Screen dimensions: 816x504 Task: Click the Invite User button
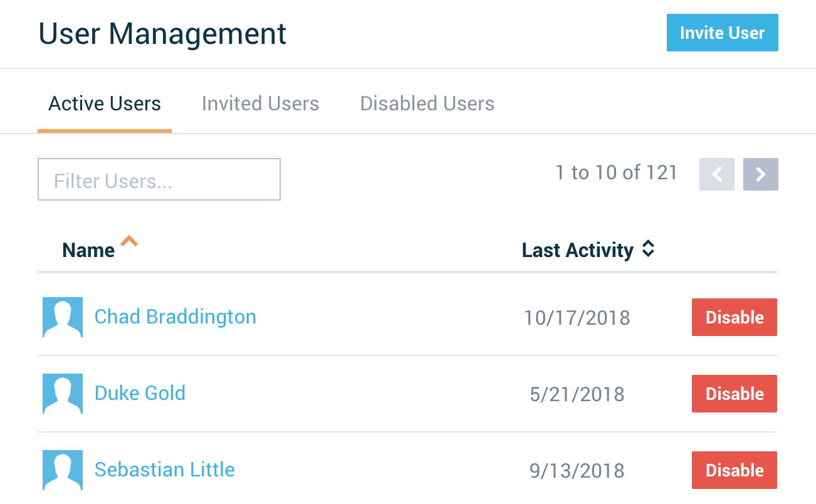(x=722, y=33)
